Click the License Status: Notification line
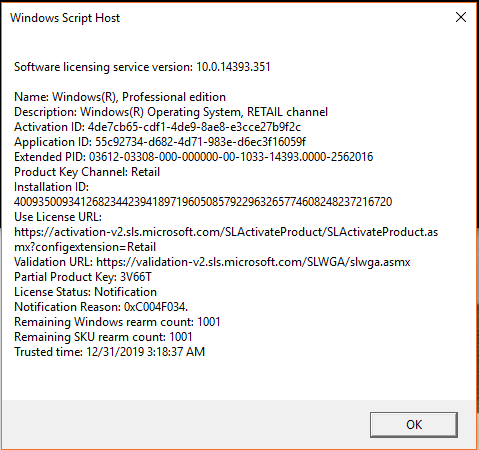 click(x=85, y=292)
